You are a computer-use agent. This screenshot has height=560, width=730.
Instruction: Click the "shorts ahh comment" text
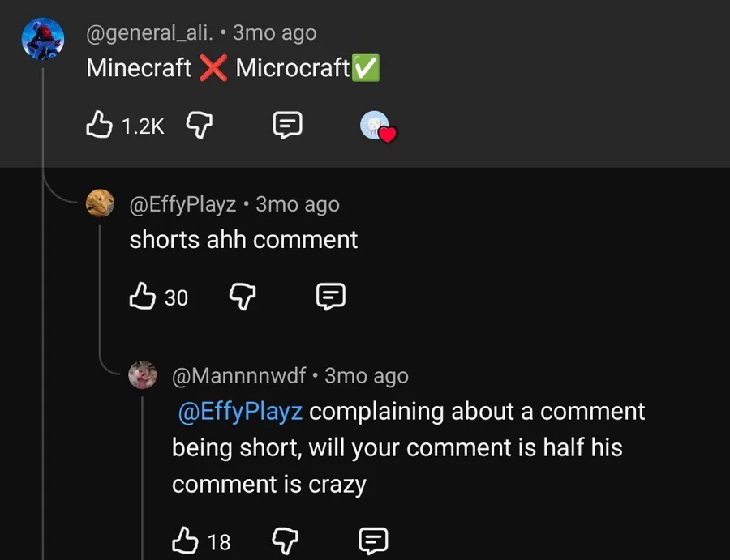pos(243,240)
